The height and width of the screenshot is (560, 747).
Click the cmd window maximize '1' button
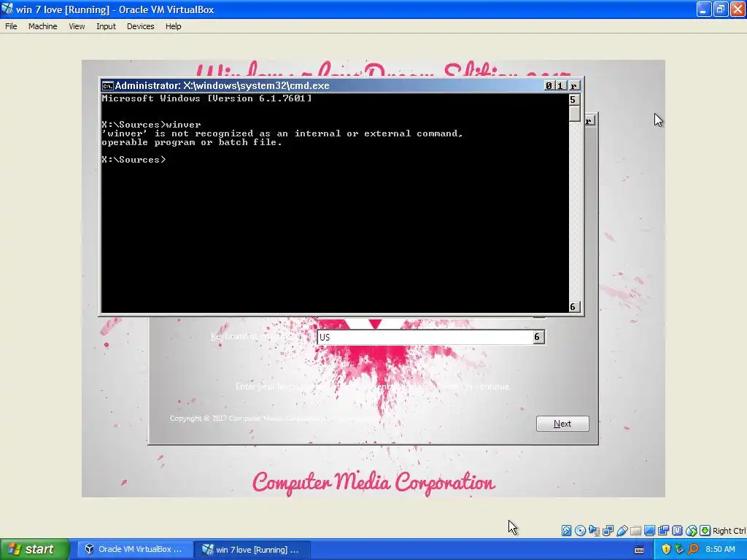(x=560, y=86)
